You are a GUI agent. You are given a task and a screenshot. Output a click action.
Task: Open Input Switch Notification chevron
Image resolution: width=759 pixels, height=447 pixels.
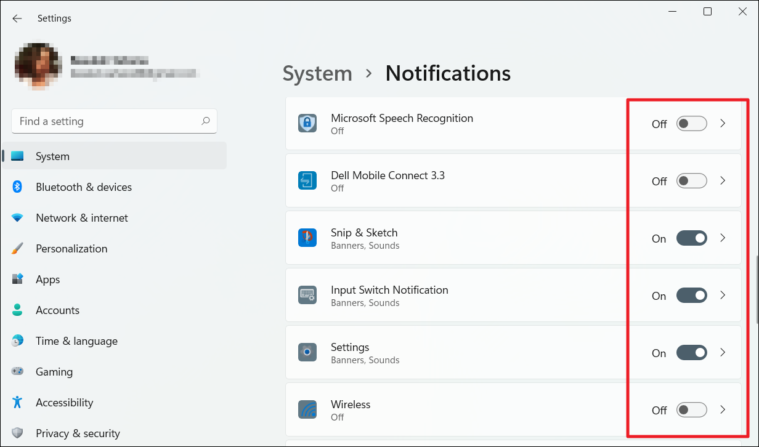[723, 295]
